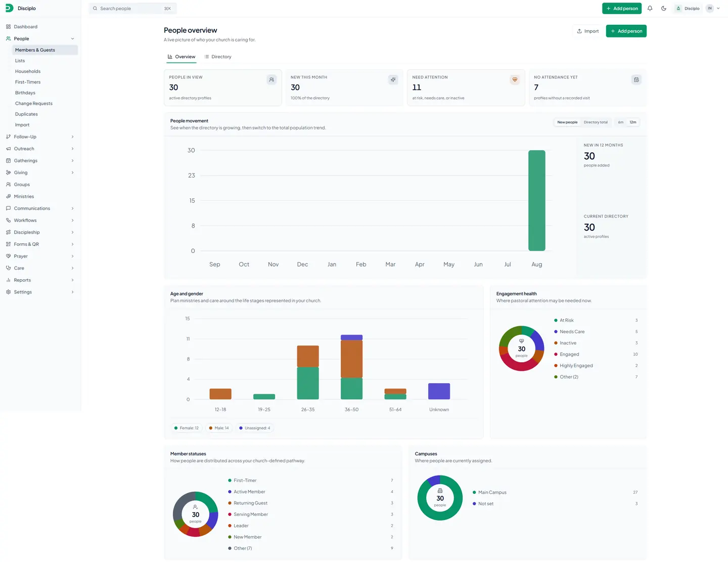This screenshot has width=728, height=562.
Task: Click the Workflows sidebar icon
Action: click(8, 221)
